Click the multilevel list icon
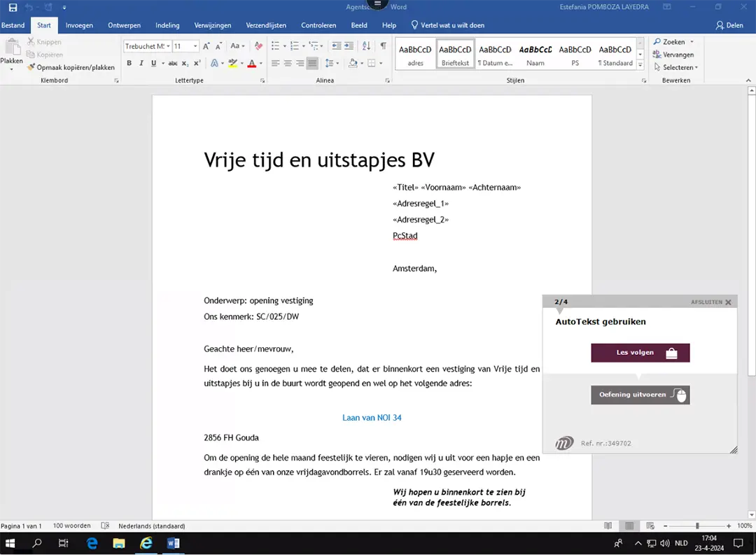 pos(314,46)
